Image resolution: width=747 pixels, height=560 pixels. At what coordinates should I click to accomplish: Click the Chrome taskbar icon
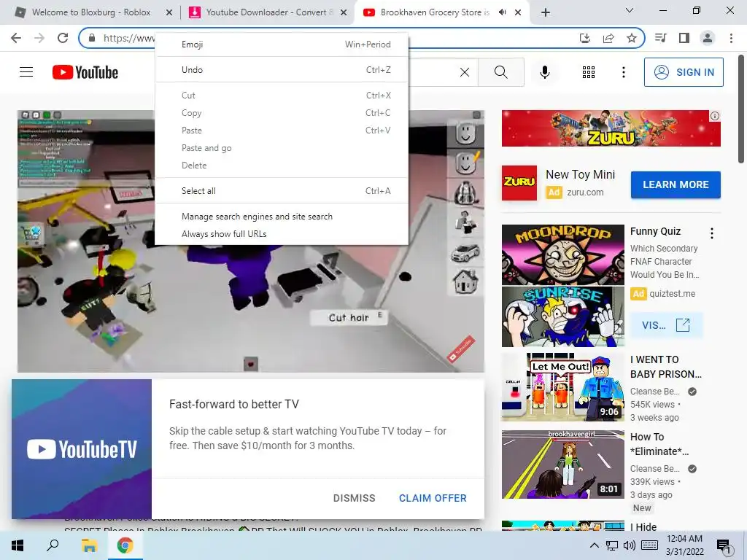(125, 545)
